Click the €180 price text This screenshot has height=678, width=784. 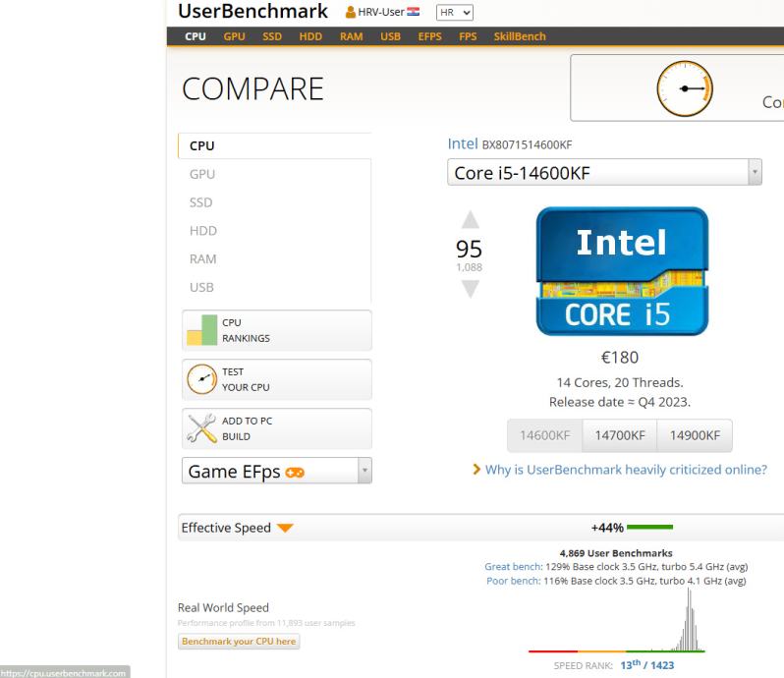[x=620, y=358]
